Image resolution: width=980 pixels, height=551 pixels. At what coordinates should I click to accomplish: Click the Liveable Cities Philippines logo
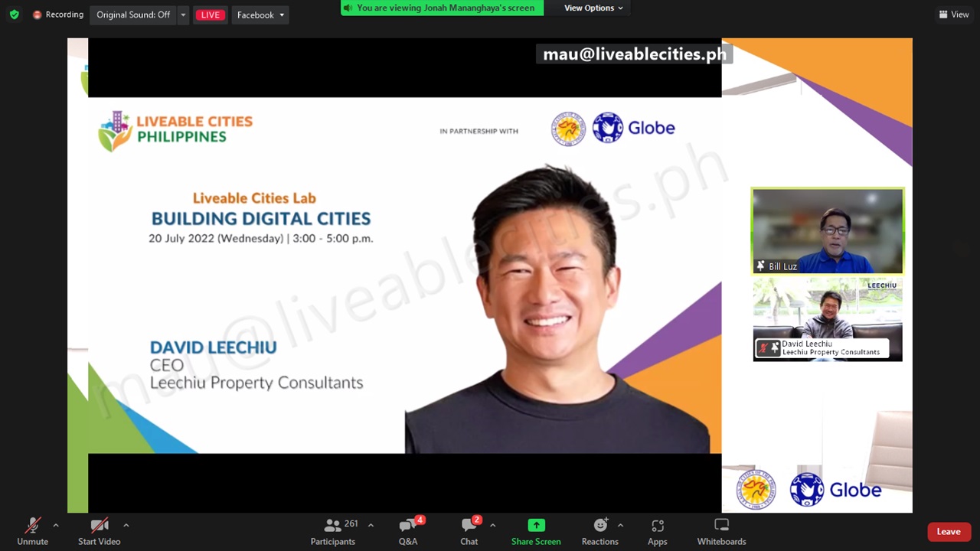click(175, 130)
